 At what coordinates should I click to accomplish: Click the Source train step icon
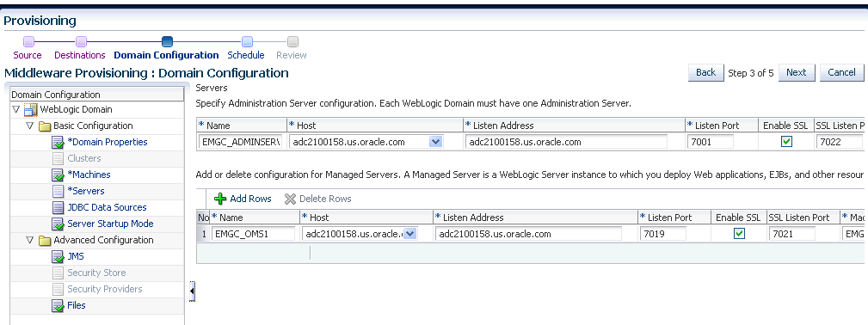pyautogui.click(x=28, y=41)
